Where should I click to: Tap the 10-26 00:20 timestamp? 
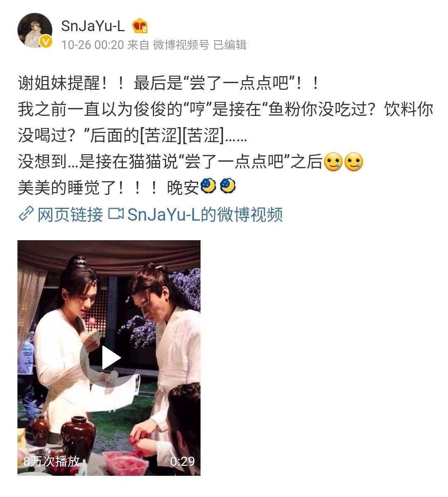point(93,45)
